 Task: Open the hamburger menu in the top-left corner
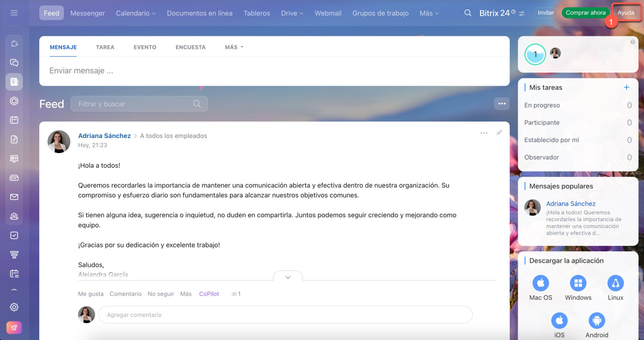(x=14, y=13)
